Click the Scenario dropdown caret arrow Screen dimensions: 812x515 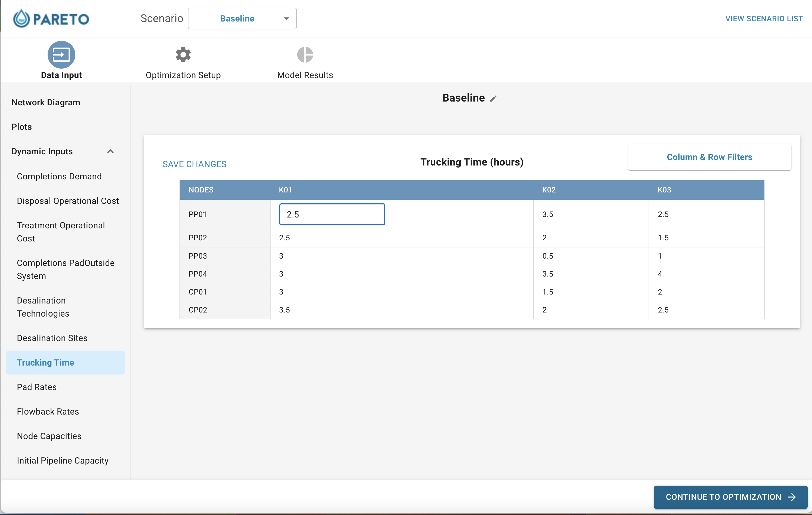(286, 19)
